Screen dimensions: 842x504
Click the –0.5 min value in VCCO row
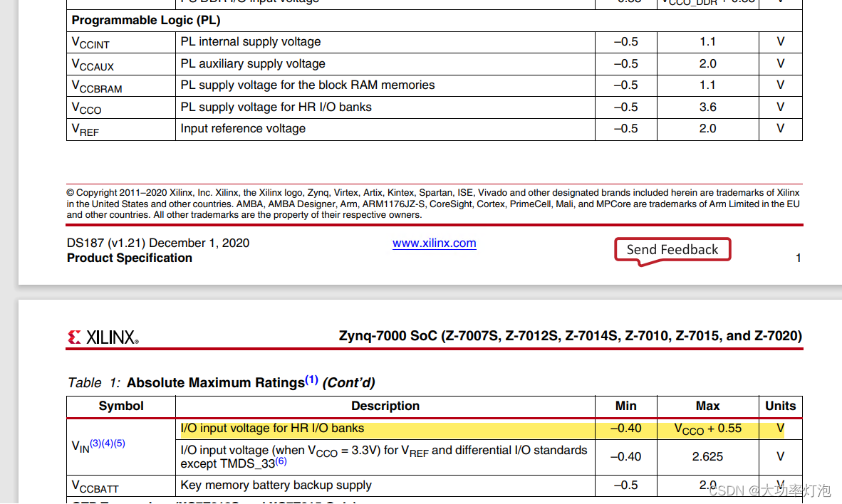[626, 107]
